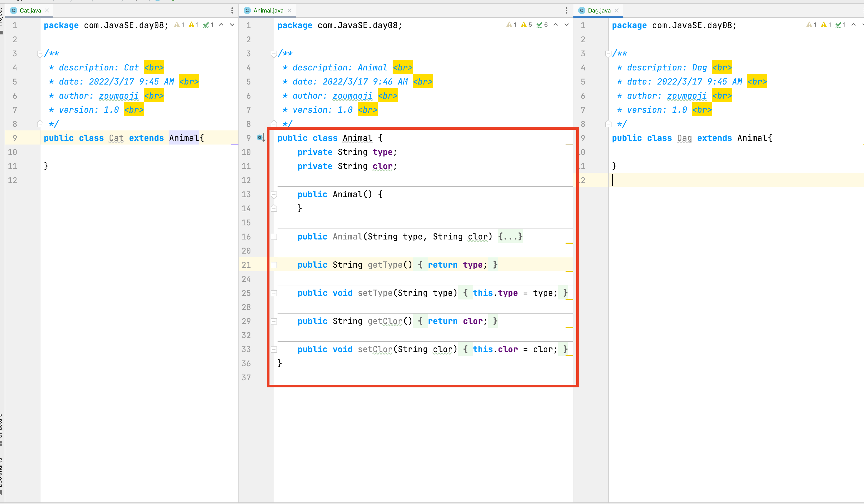Screen dimensions: 864x504
Task: Expand the folded getType() method
Action: coord(274,265)
